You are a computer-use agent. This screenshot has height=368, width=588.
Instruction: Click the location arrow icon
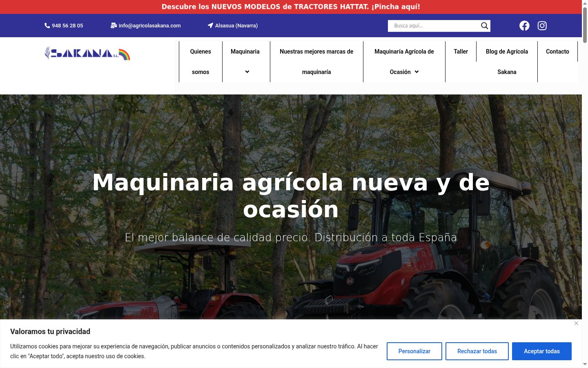click(210, 25)
